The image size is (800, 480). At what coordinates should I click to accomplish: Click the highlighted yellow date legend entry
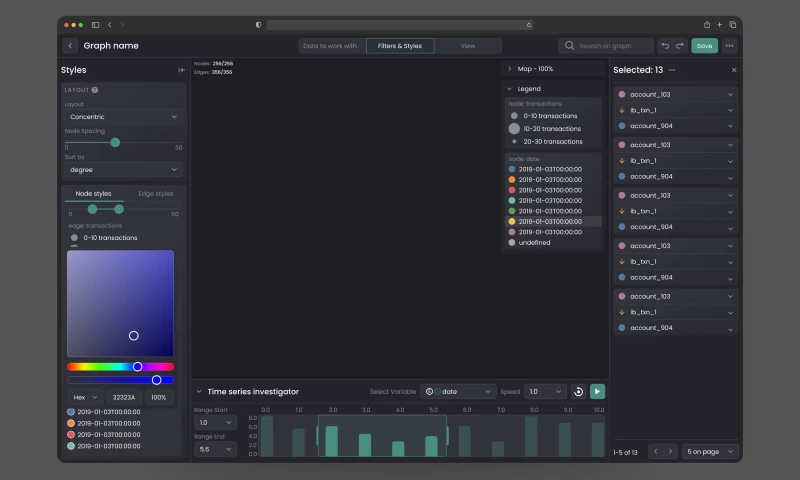point(554,221)
